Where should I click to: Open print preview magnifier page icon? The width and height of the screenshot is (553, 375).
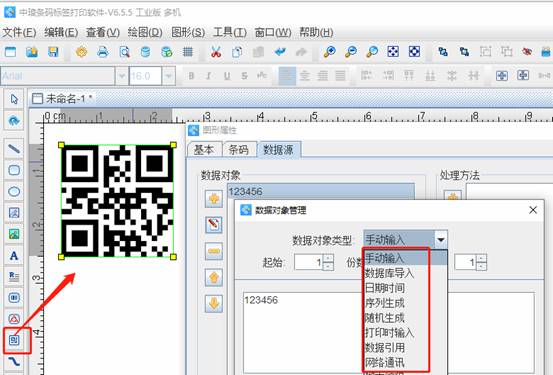(124, 52)
